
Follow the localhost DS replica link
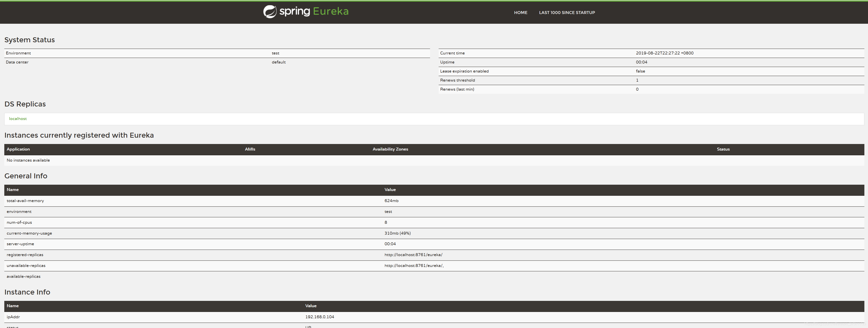click(18, 118)
